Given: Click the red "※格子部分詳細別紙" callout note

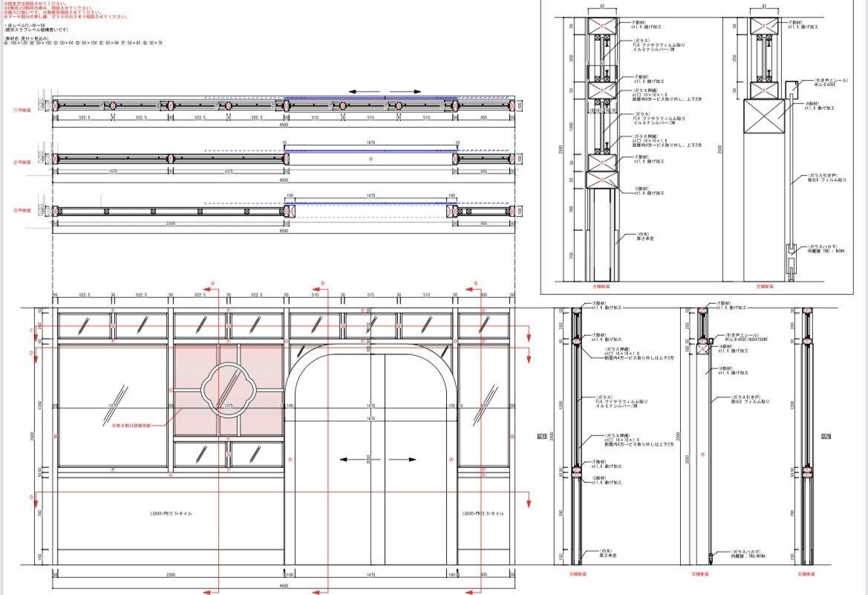Looking at the screenshot, I should (131, 426).
